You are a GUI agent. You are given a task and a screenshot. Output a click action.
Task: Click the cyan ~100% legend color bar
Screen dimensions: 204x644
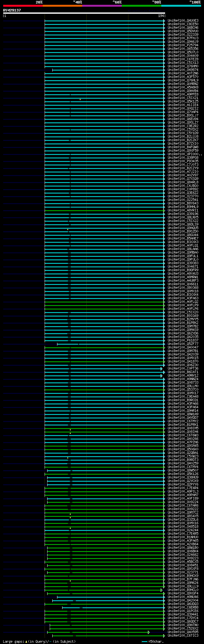pyautogui.click(x=181, y=6)
